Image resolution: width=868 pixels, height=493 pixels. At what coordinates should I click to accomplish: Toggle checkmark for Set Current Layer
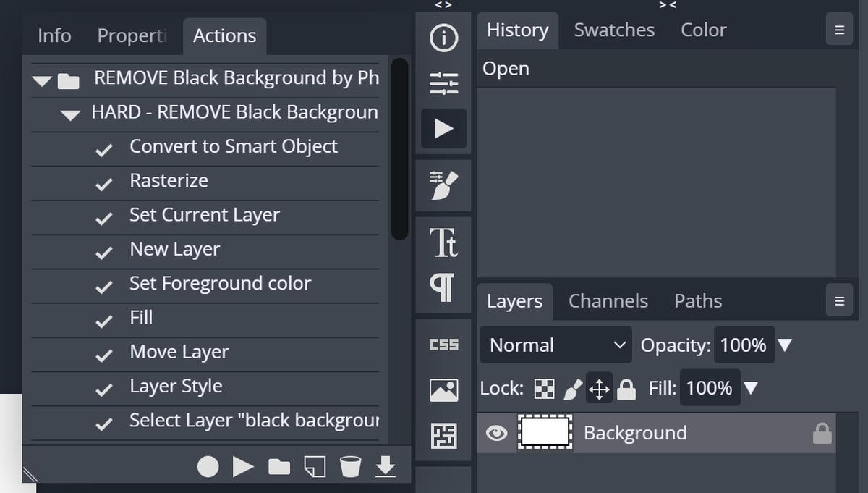pyautogui.click(x=104, y=219)
